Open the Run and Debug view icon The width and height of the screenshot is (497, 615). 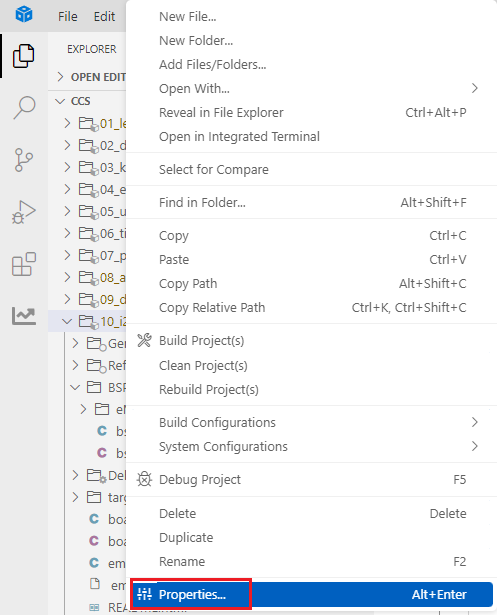(24, 212)
